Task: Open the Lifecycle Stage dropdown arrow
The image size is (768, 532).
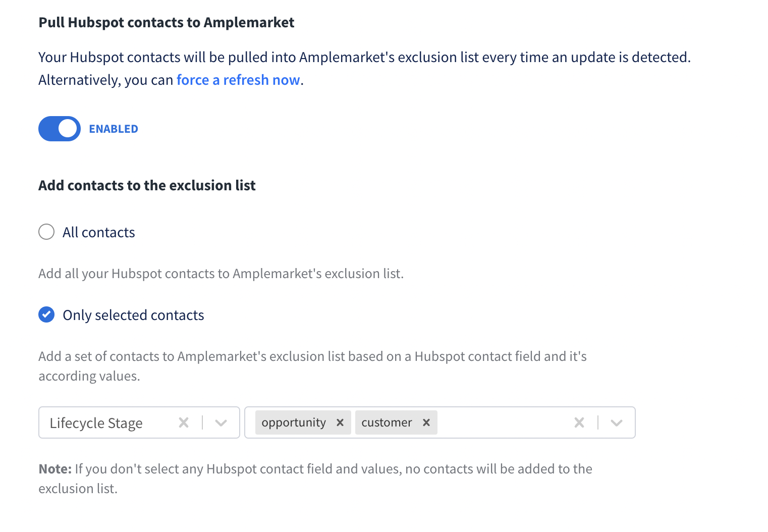Action: click(221, 422)
